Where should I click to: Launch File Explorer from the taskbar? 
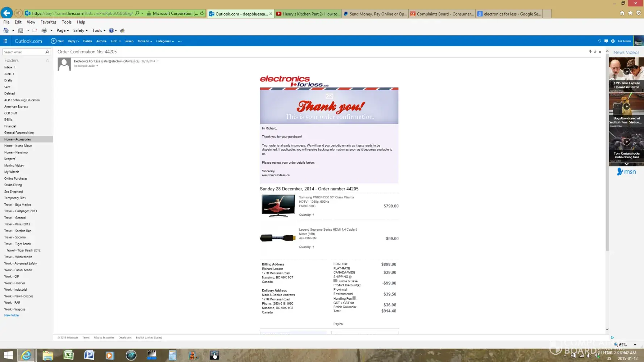tap(48, 355)
